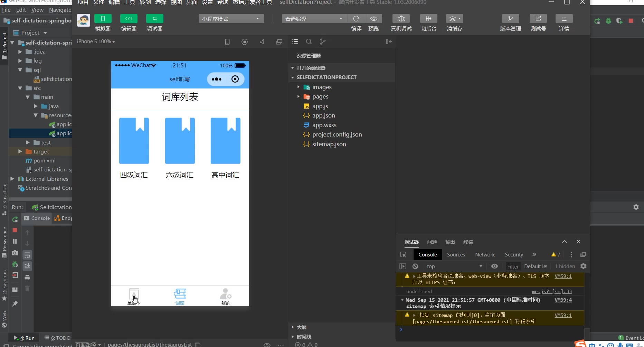
Task: Click the real device debug (真机调试) icon
Action: [x=401, y=19]
